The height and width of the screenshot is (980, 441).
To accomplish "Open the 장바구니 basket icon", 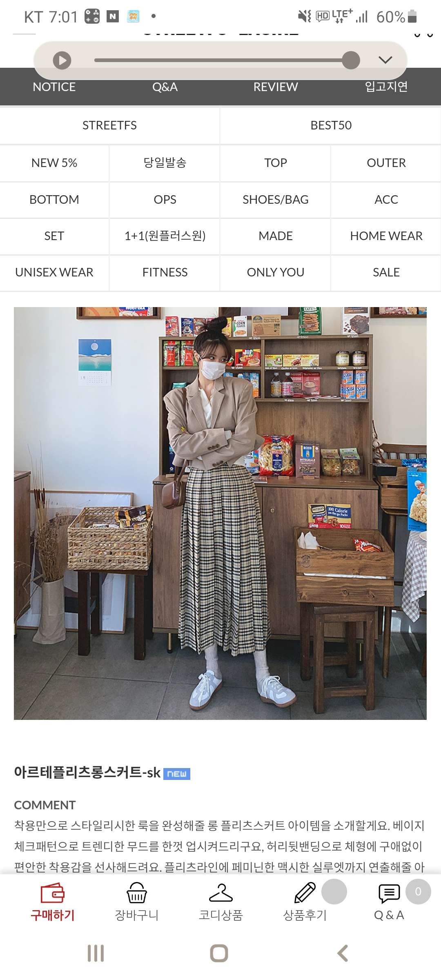I will (x=136, y=893).
